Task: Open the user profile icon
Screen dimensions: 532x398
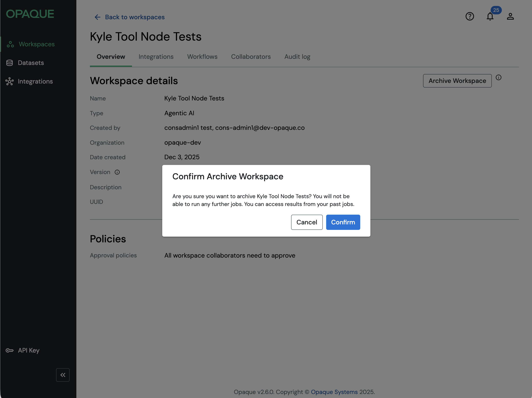Action: pos(510,16)
